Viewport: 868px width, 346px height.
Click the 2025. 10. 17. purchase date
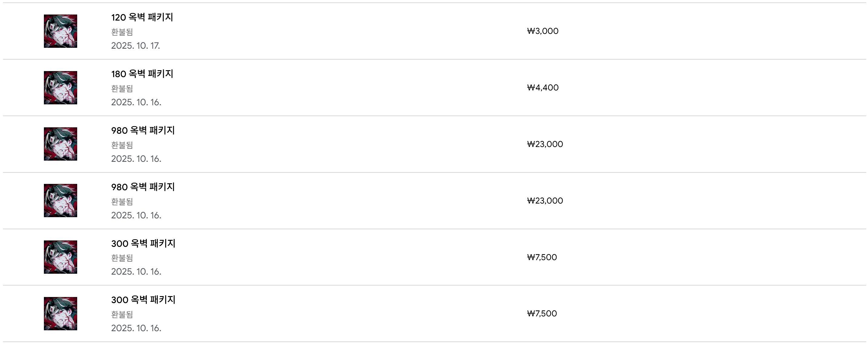(136, 45)
